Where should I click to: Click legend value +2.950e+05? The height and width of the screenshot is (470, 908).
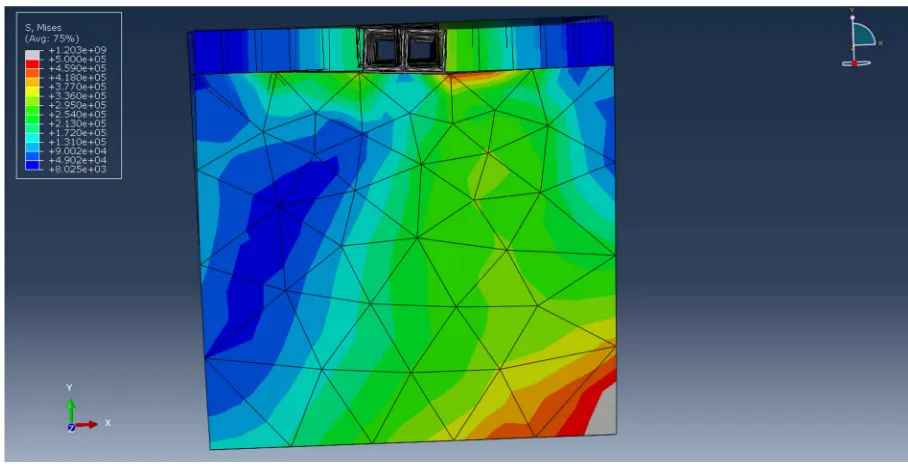[x=77, y=105]
